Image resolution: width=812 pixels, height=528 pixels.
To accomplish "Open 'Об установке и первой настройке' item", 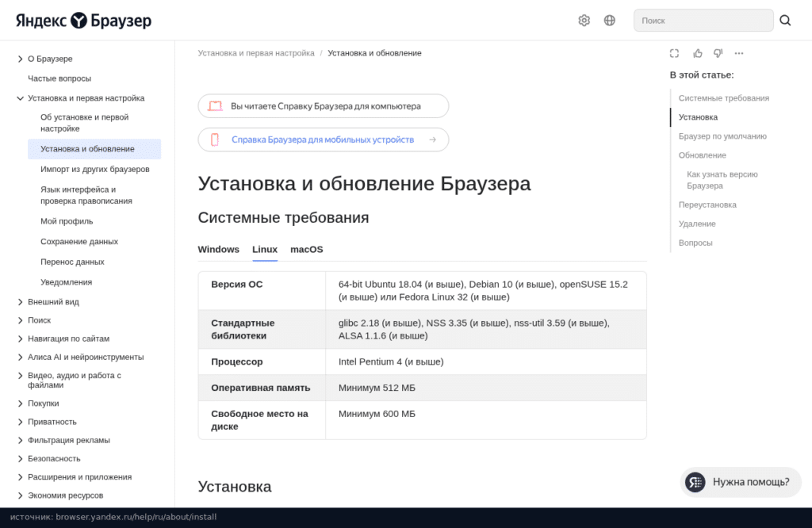I will click(84, 123).
